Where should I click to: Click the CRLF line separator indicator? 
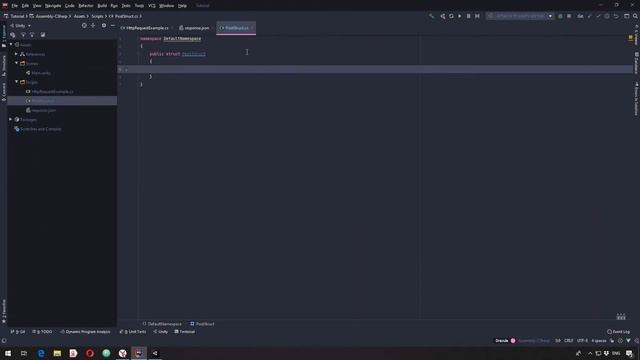pyautogui.click(x=568, y=341)
